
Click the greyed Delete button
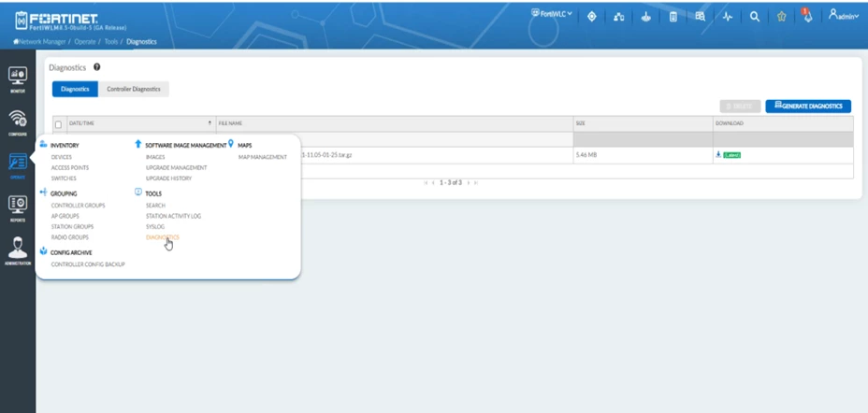coord(740,107)
